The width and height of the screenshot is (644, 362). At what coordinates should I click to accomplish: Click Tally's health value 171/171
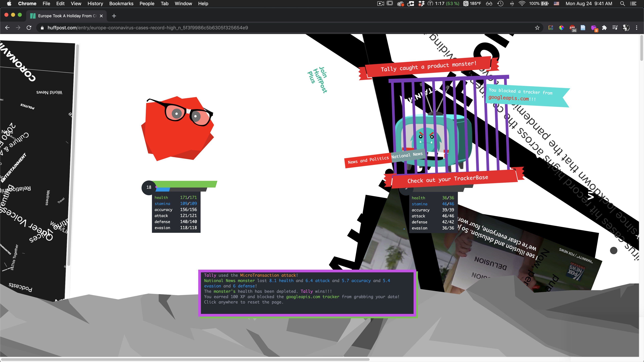pos(188,198)
